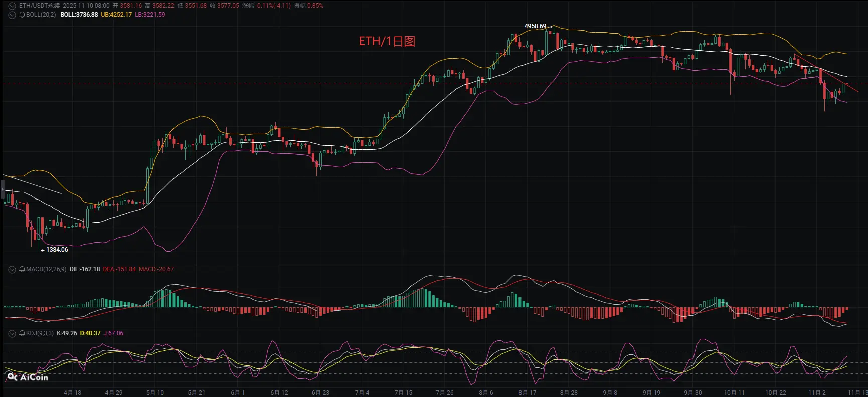Click the left edge panel handle
Screen dimensions: 868x397
tap(2, 190)
